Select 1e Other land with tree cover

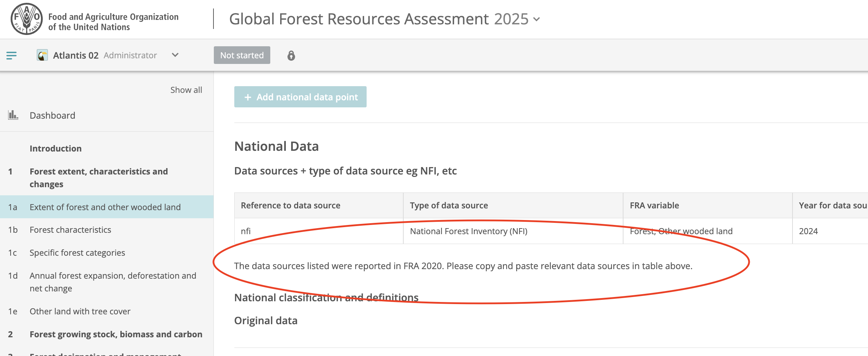click(x=80, y=311)
